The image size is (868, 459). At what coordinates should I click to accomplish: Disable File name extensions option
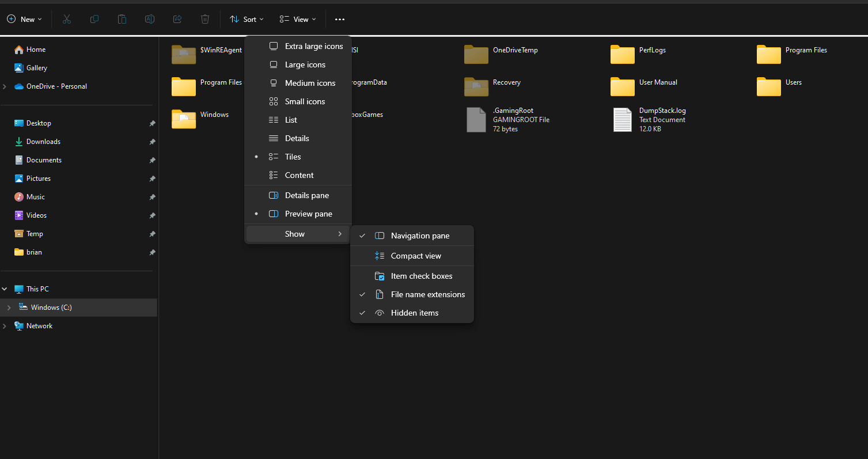(427, 294)
